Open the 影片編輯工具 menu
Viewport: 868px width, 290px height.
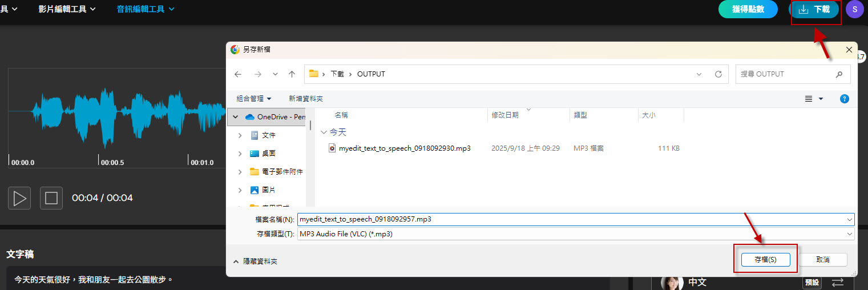(67, 9)
